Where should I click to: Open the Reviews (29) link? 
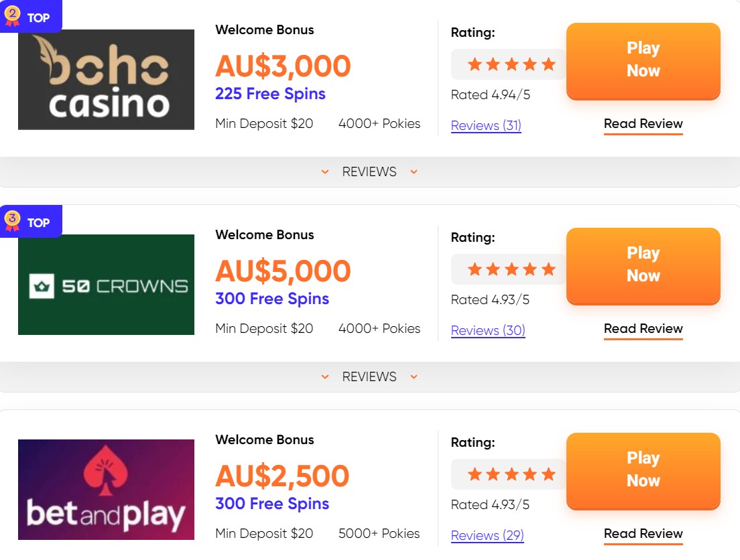pos(487,535)
